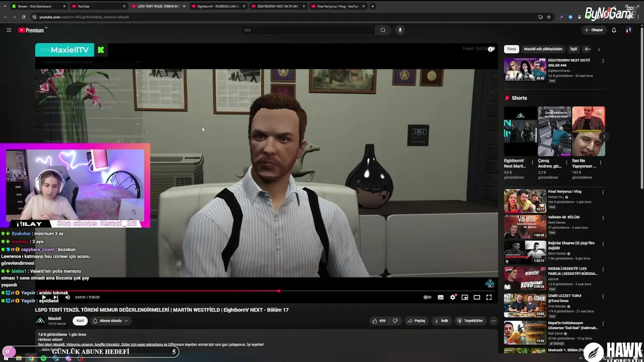Open KIDEMLİ DEDEKTİF LUIS PAREJA video
The width and height of the screenshot is (644, 362).
click(525, 278)
